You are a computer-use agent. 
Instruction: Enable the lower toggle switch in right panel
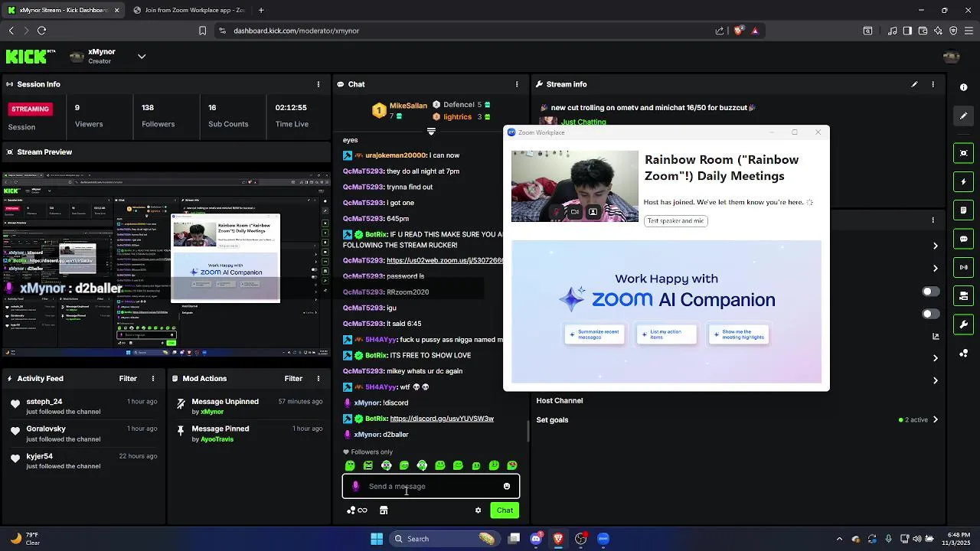tap(930, 314)
